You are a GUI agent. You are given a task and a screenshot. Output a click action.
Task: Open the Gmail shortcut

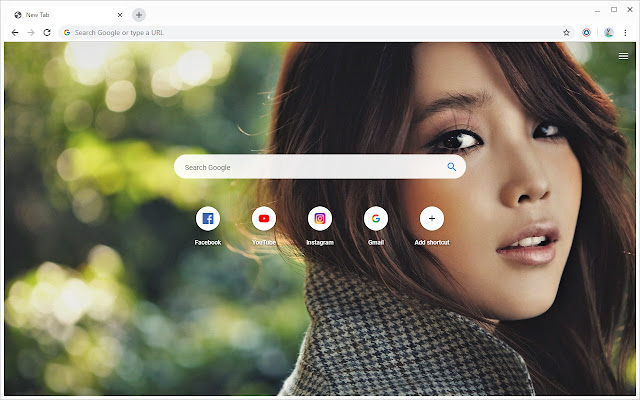point(376,219)
